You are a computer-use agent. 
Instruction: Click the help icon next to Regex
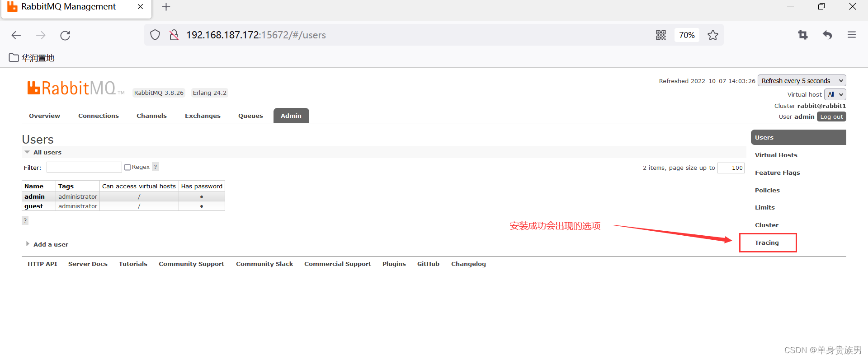click(156, 167)
